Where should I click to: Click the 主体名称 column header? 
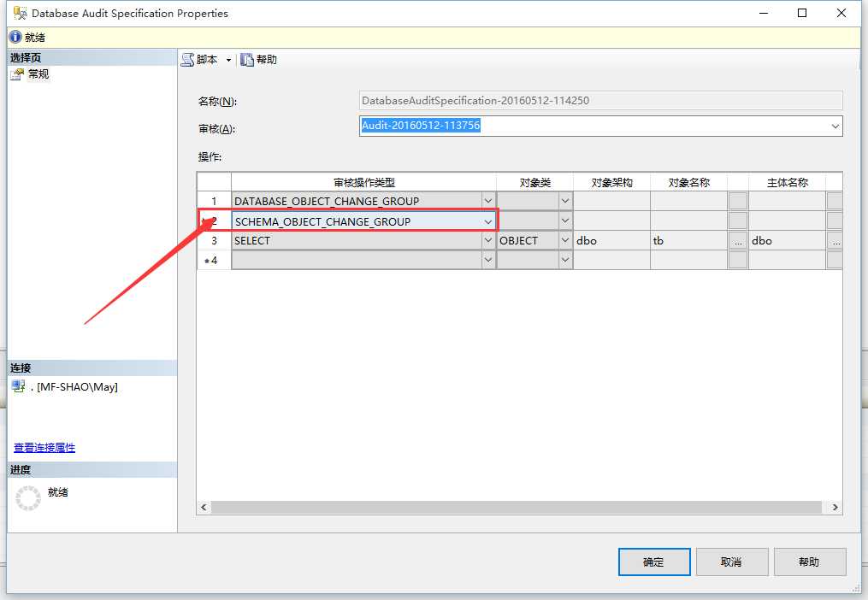point(787,182)
